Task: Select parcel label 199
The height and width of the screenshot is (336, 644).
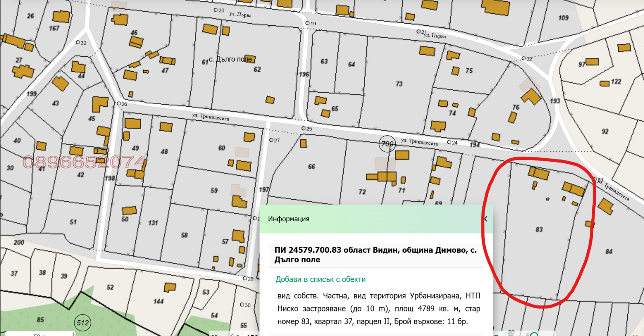Action: (x=31, y=94)
